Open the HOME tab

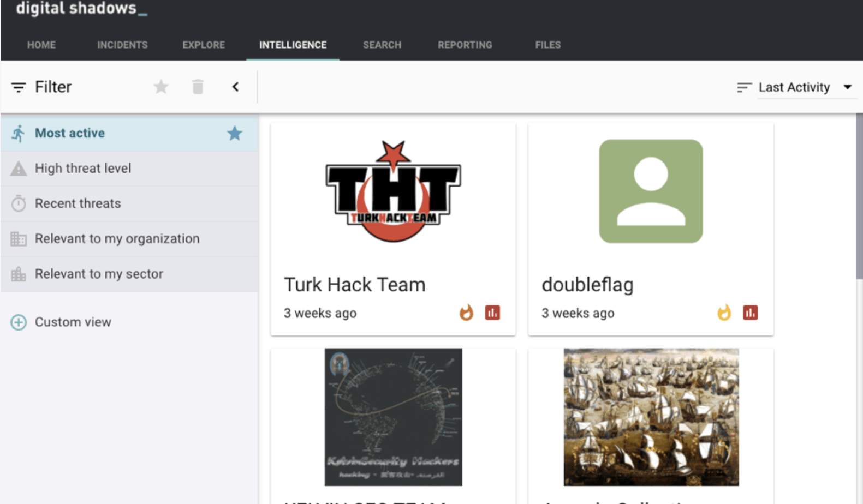pos(41,45)
